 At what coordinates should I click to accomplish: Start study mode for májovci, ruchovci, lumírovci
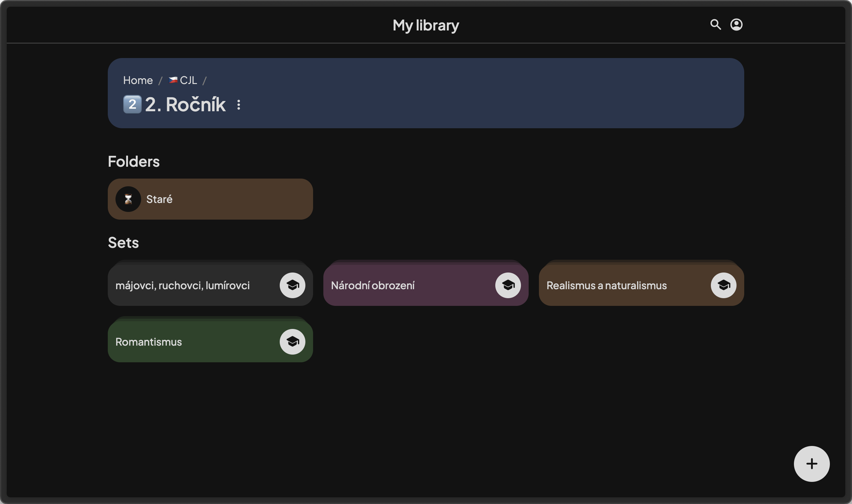point(292,285)
